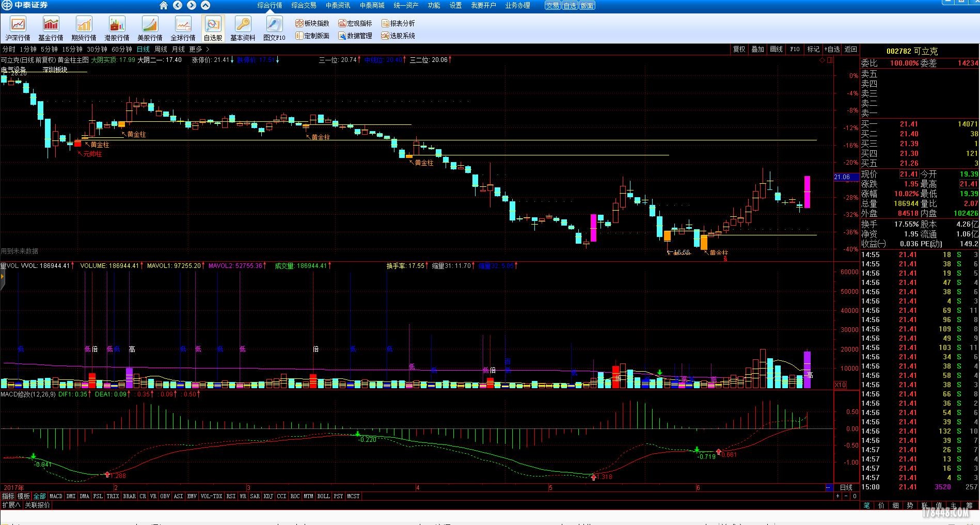The image size is (980, 525).
Task: Select the MACD indicator tab
Action: [56, 496]
